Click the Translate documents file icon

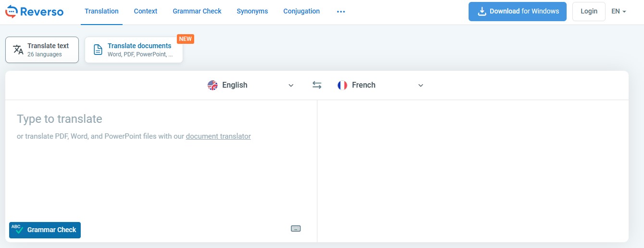98,50
